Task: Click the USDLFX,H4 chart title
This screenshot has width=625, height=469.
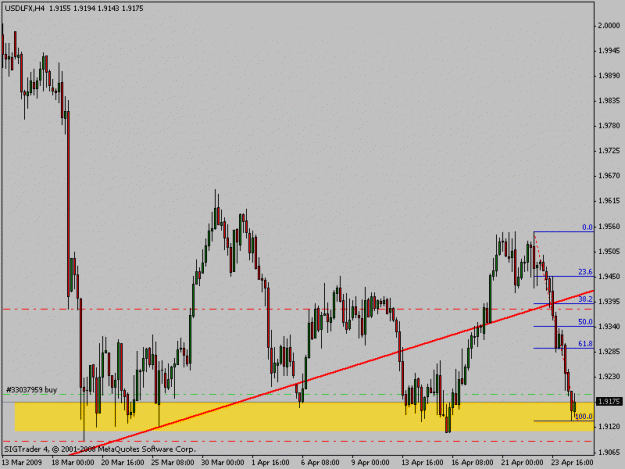Action: [x=25, y=8]
